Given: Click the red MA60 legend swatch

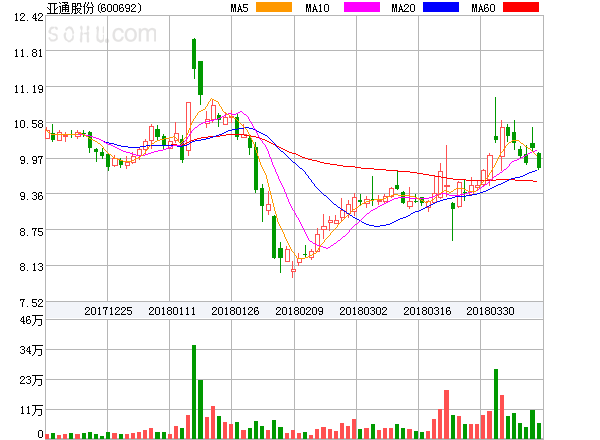Looking at the screenshot, I should pyautogui.click(x=521, y=7).
